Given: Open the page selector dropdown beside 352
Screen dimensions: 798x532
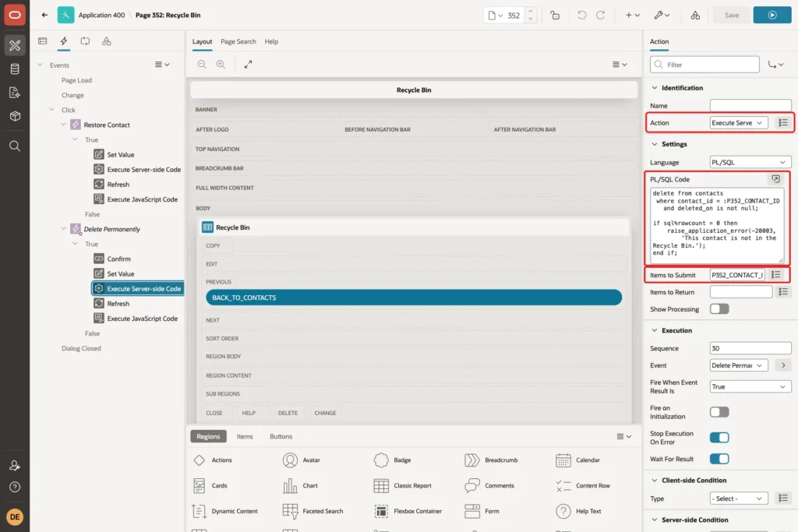Looking at the screenshot, I should pos(495,16).
